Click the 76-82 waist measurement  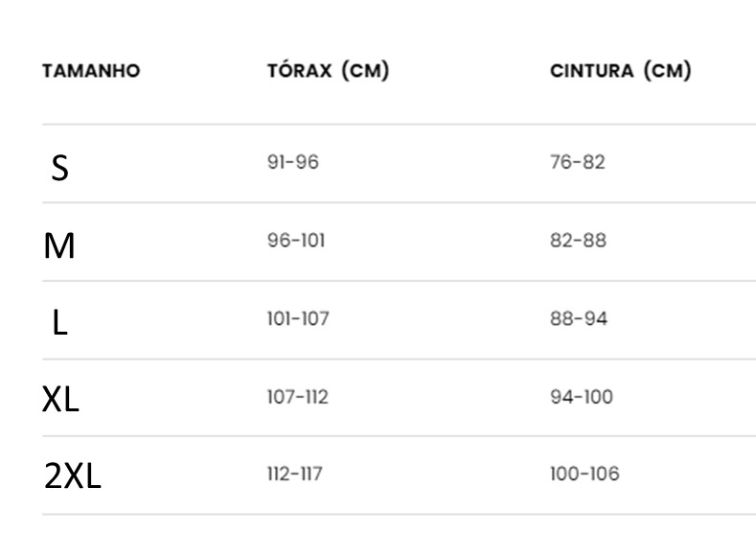578,162
